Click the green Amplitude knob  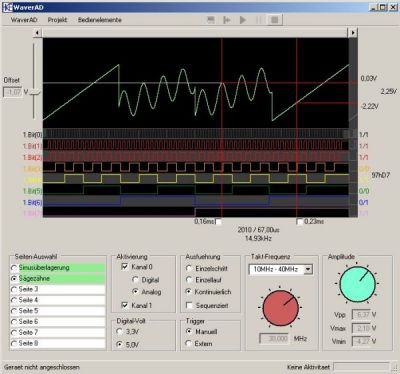pyautogui.click(x=357, y=284)
